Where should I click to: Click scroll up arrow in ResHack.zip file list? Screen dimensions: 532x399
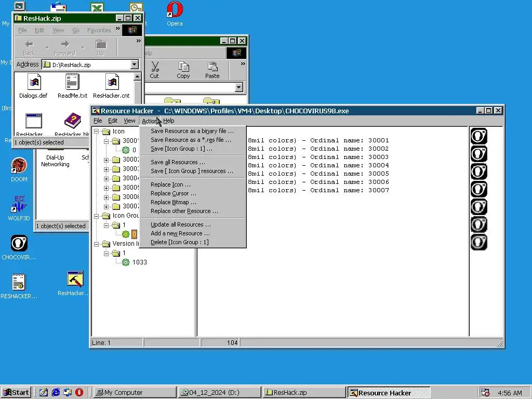click(137, 77)
